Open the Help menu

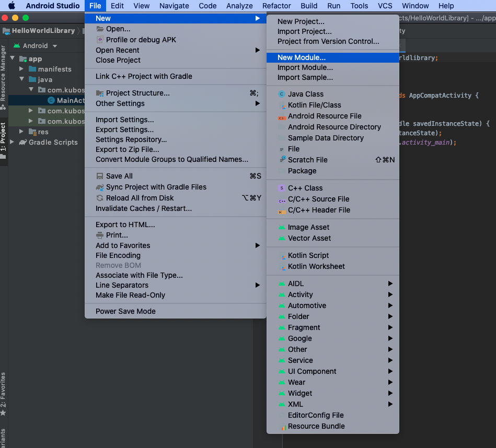click(446, 6)
